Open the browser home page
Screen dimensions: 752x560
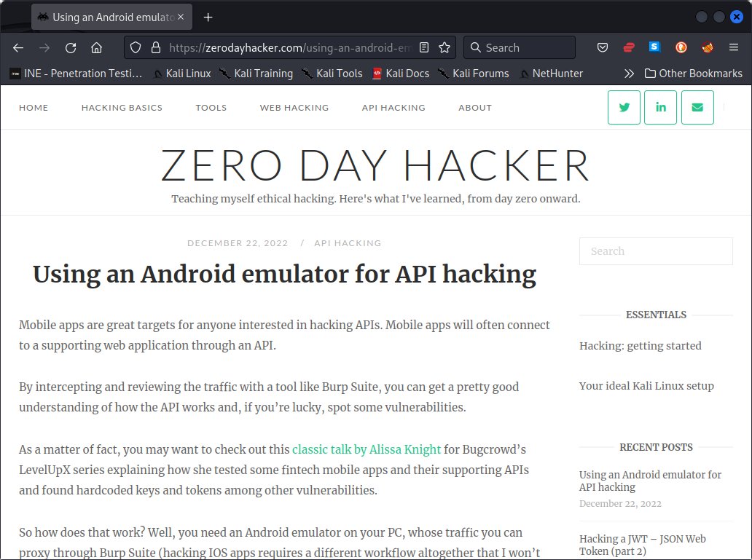[x=96, y=47]
